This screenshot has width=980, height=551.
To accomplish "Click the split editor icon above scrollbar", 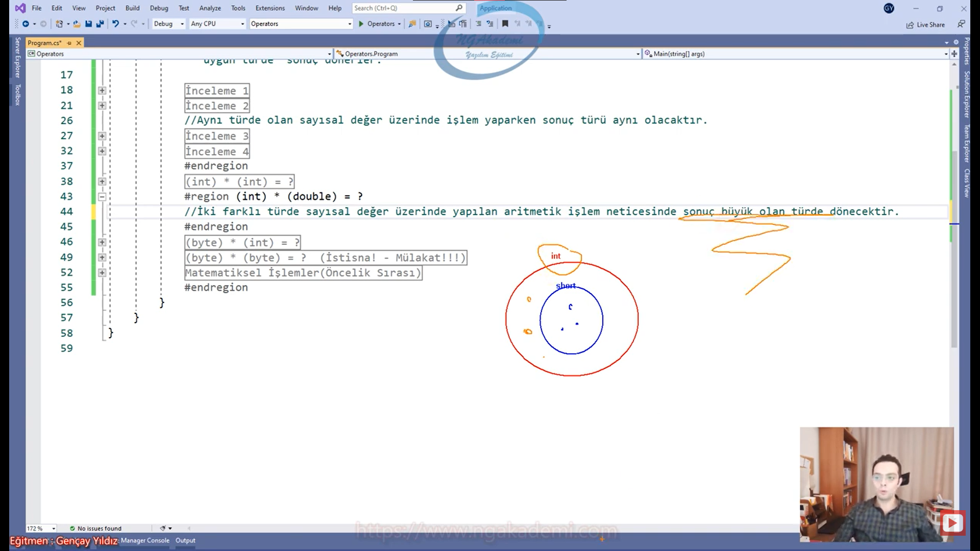I will tap(954, 54).
